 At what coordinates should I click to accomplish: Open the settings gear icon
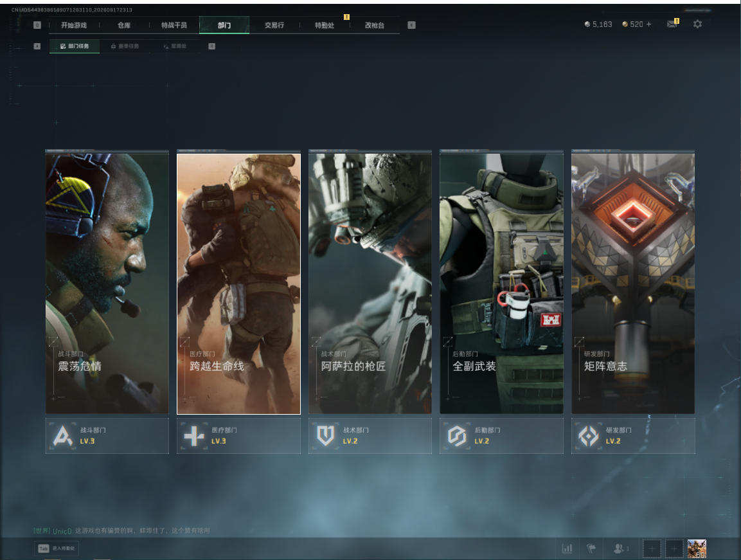(x=697, y=24)
